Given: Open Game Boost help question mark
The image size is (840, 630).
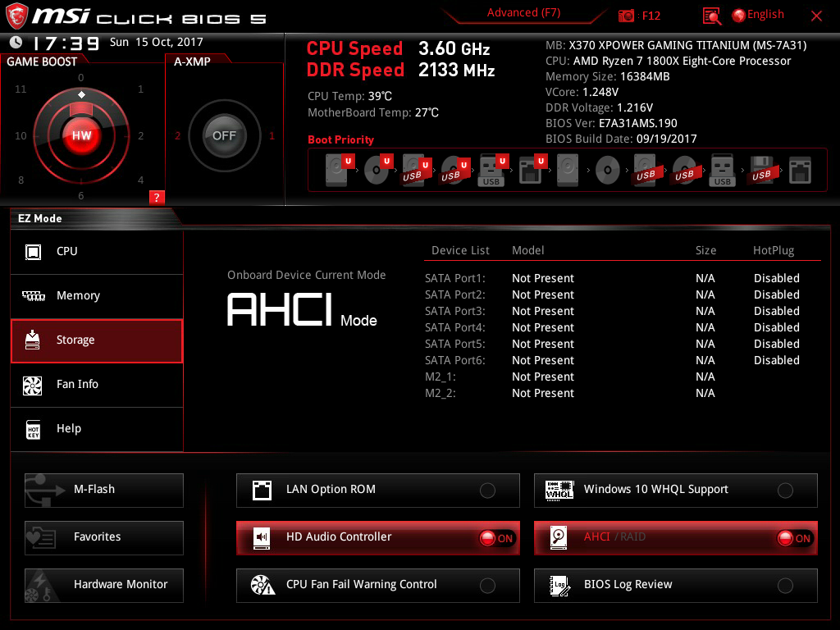Looking at the screenshot, I should tap(157, 198).
